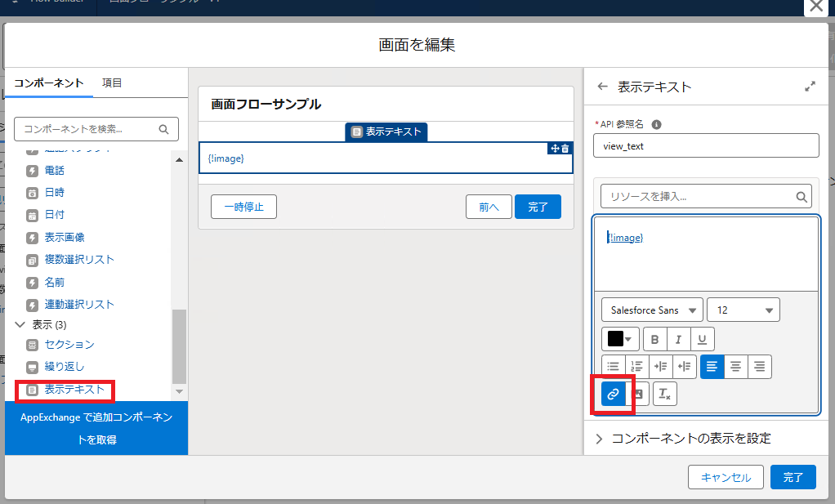Toggle bold formatting
835x504 pixels.
coord(655,339)
